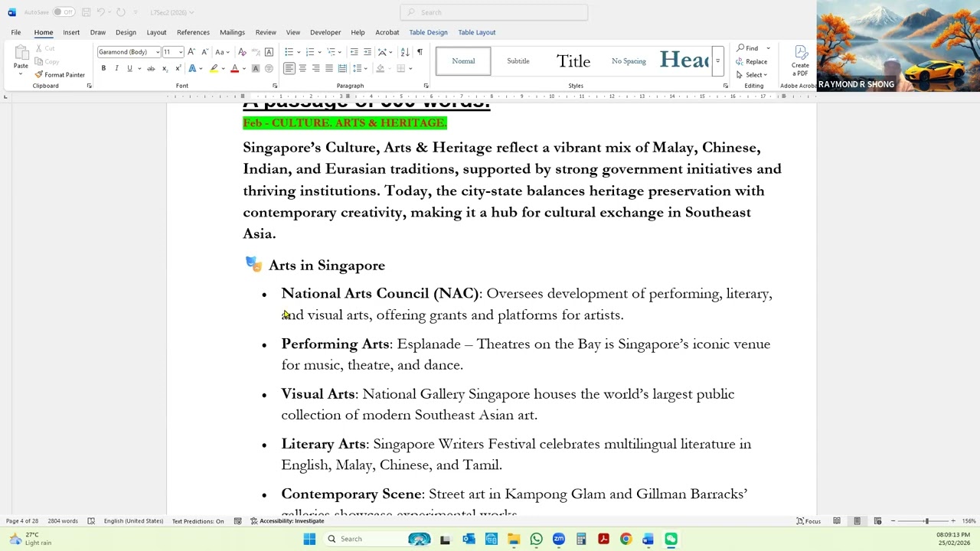Screen dimensions: 980x551
Task: Open the Table Design tab
Action: point(428,32)
